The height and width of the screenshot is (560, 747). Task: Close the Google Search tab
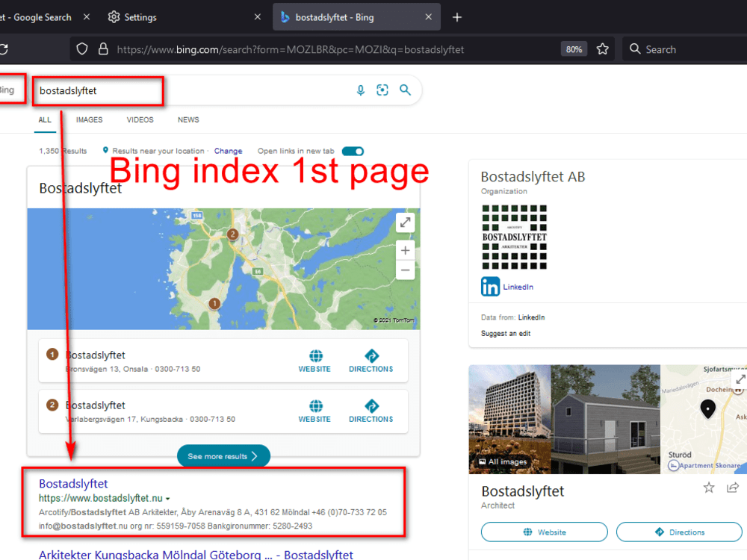(86, 17)
